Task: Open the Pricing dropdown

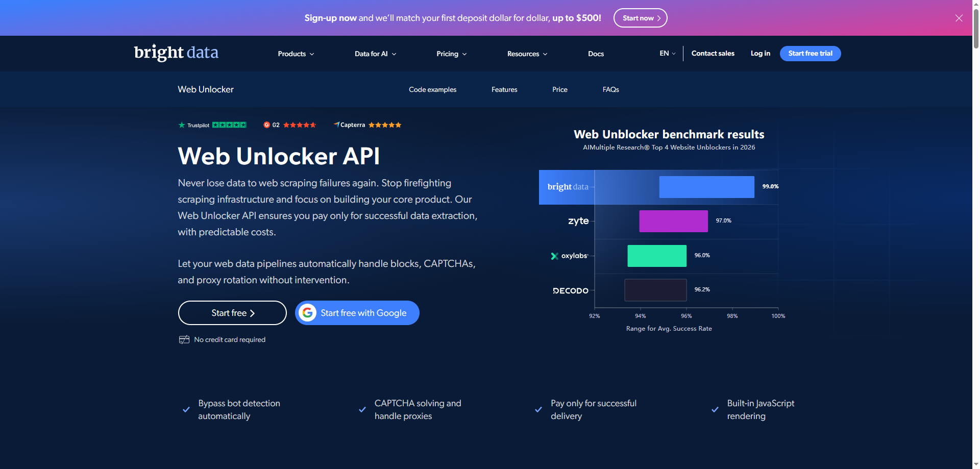Action: pyautogui.click(x=452, y=54)
